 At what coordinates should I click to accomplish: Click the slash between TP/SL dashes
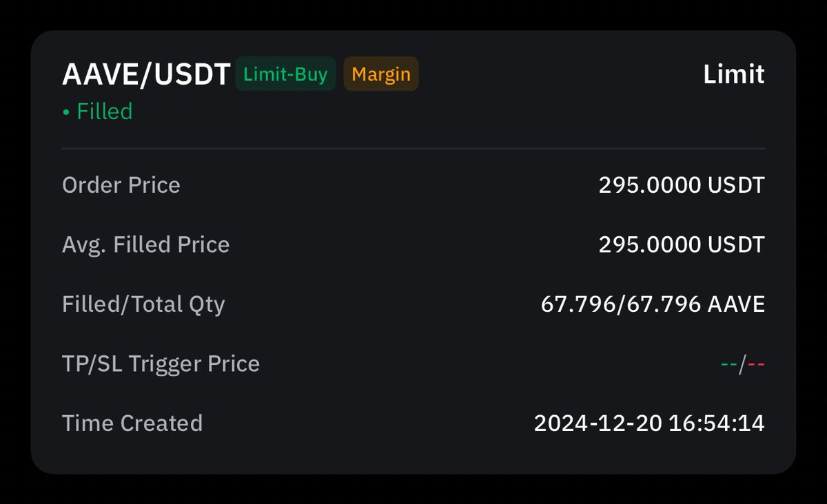[x=743, y=364]
